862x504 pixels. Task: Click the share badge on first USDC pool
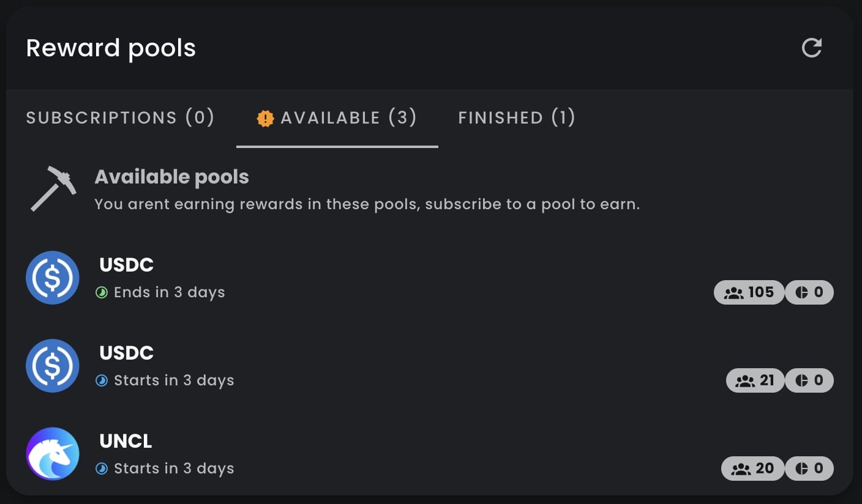pyautogui.click(x=809, y=292)
